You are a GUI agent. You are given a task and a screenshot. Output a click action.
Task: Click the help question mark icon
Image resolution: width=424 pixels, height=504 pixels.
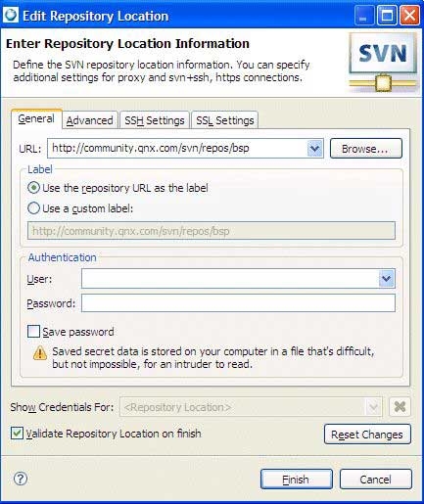pos(21,479)
